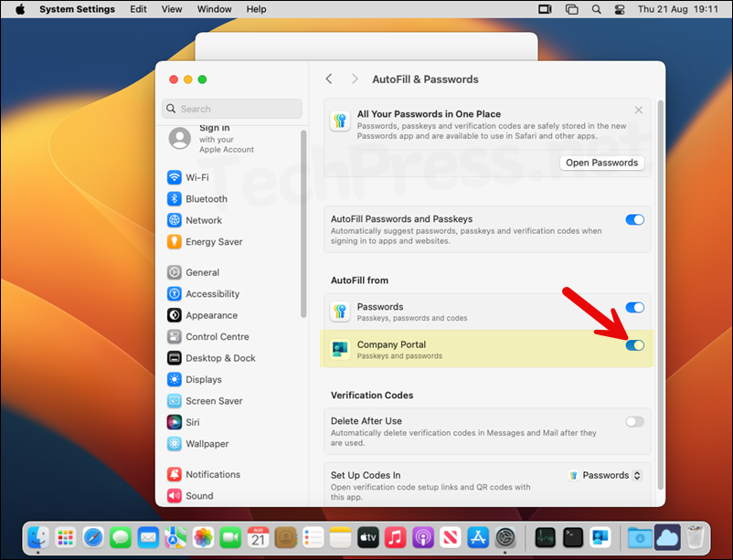Launch Safari from the Dock
Image resolution: width=733 pixels, height=560 pixels.
coord(93,537)
